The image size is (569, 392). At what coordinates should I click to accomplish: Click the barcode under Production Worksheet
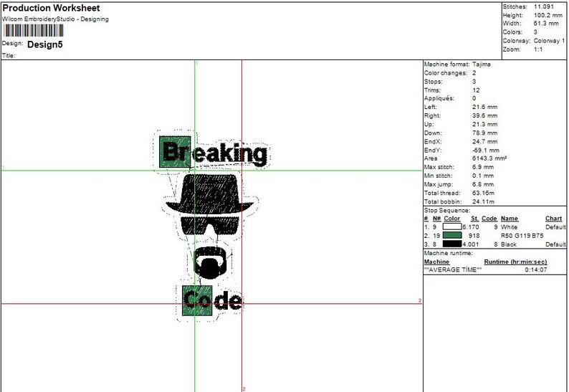click(x=34, y=31)
